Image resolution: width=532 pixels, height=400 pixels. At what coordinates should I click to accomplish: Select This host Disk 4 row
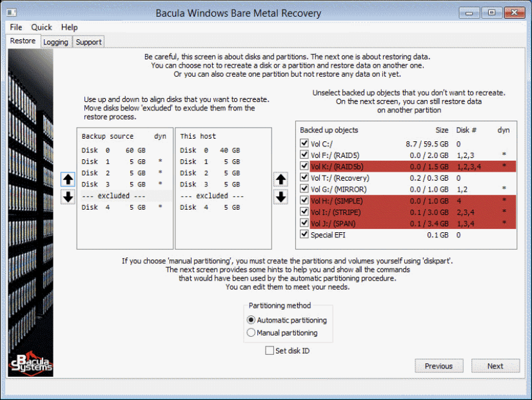click(223, 208)
